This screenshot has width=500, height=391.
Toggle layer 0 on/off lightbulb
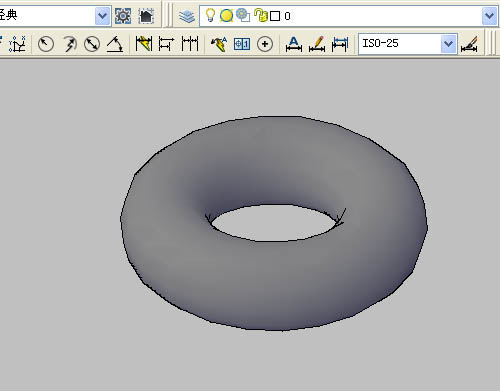tap(210, 15)
